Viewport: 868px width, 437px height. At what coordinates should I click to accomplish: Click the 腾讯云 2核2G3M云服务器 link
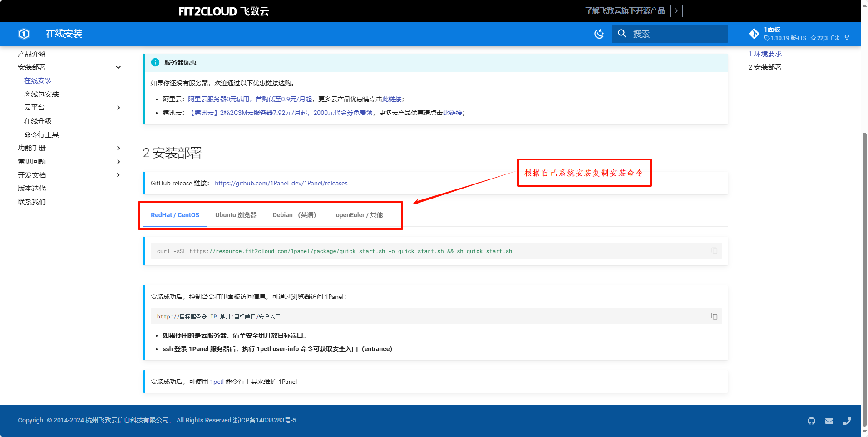point(248,113)
